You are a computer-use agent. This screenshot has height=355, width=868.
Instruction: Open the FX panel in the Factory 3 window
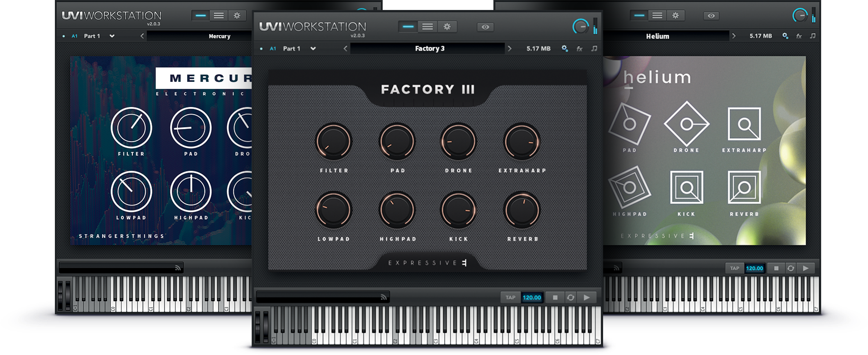click(579, 49)
